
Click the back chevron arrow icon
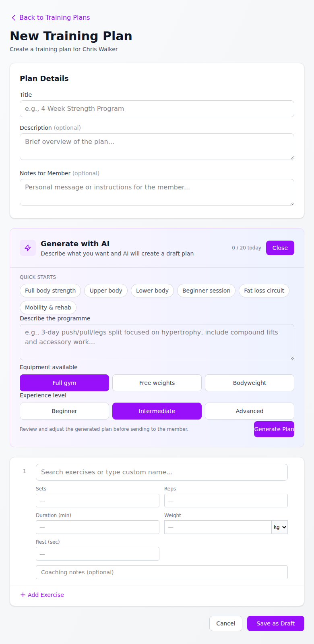(x=13, y=17)
